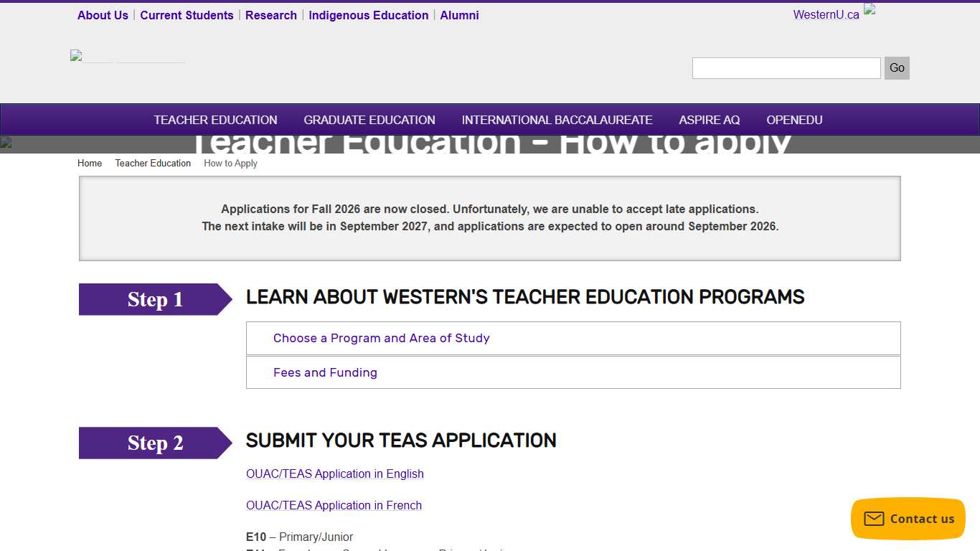Open Indigenous Education page
Viewport: 980px width, 551px height.
(368, 15)
